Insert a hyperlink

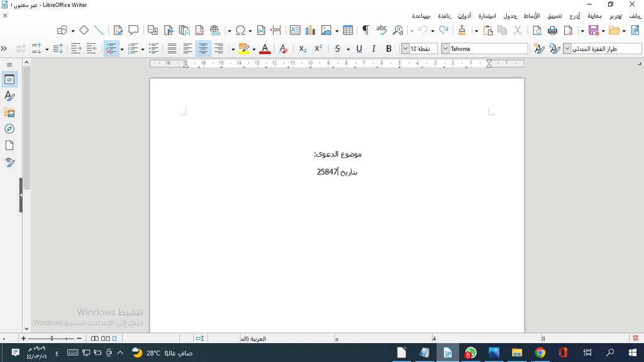[215, 30]
